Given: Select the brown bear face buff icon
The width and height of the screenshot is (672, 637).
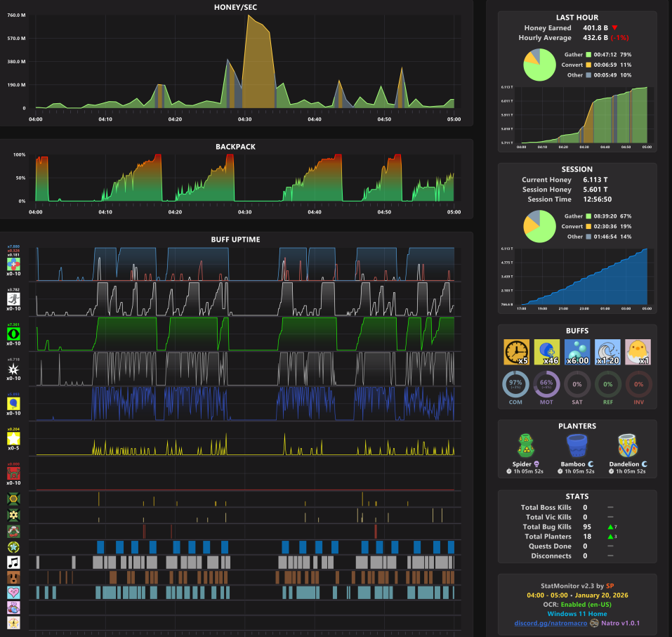Looking at the screenshot, I should 13,577.
